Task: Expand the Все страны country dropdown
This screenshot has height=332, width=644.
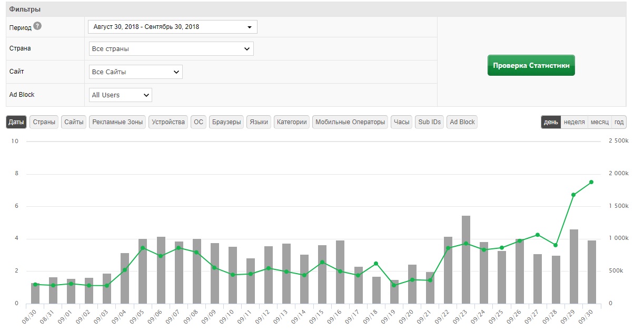Action: pyautogui.click(x=171, y=49)
